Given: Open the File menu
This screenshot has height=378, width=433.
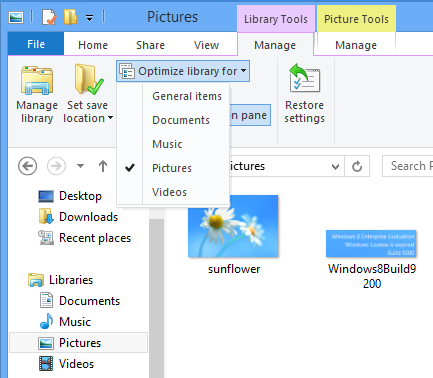Looking at the screenshot, I should point(36,44).
